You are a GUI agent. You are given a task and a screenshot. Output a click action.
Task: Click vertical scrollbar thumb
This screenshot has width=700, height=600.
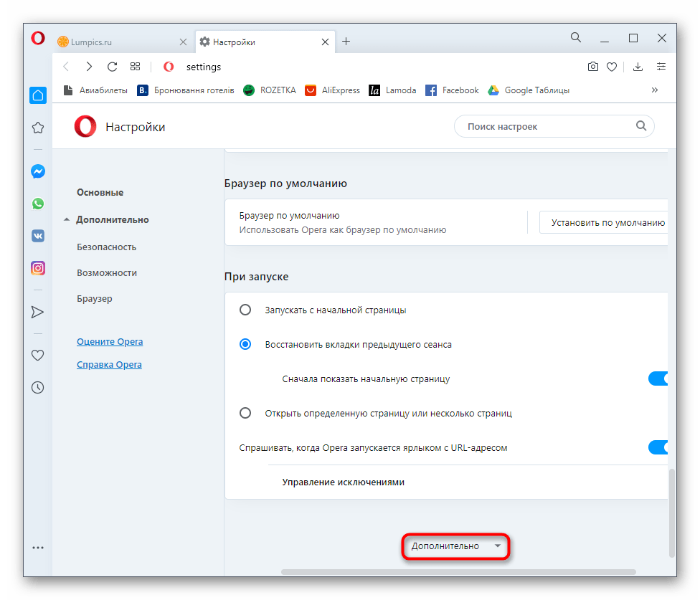pyautogui.click(x=671, y=513)
